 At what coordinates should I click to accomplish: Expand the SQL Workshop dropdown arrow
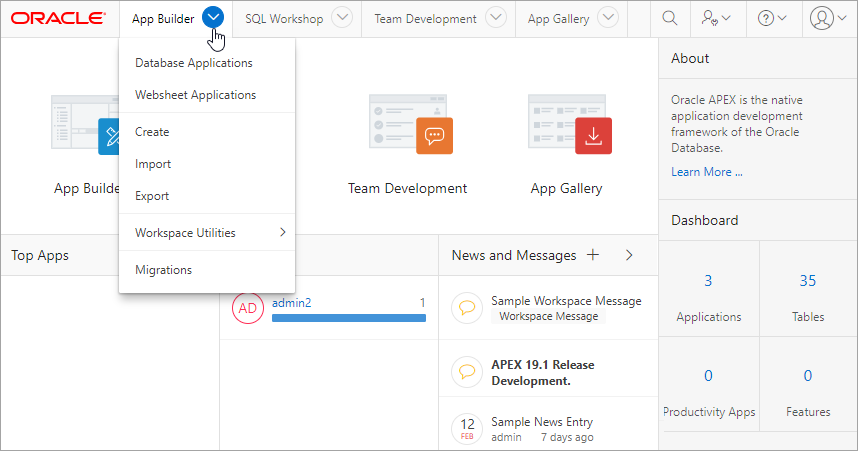pos(342,18)
